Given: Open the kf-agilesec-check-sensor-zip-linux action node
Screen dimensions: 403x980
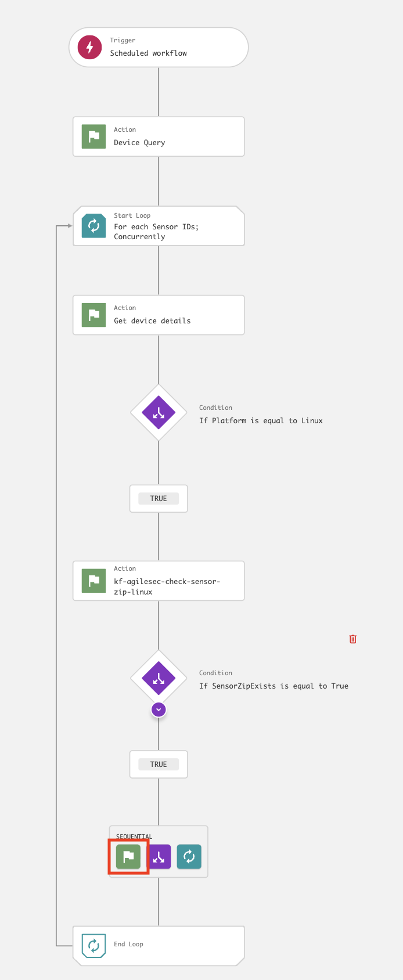Looking at the screenshot, I should tap(167, 586).
